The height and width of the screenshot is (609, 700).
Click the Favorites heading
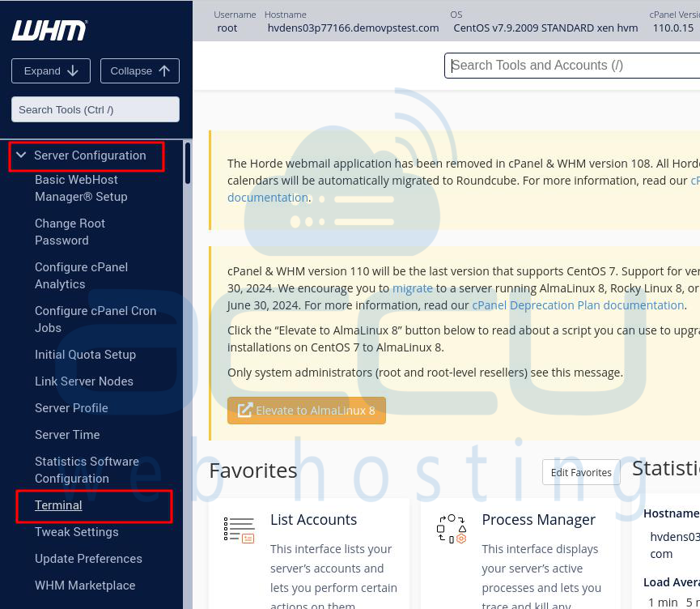253,471
